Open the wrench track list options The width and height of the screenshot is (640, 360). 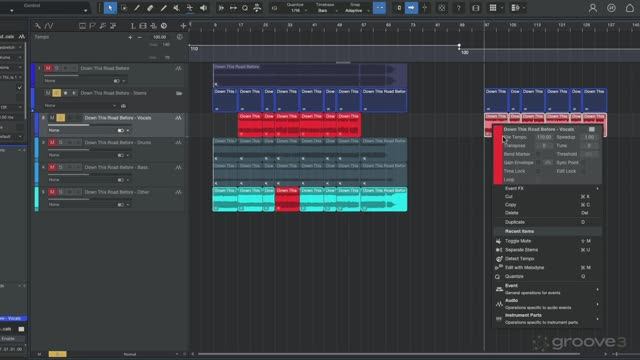[38, 26]
